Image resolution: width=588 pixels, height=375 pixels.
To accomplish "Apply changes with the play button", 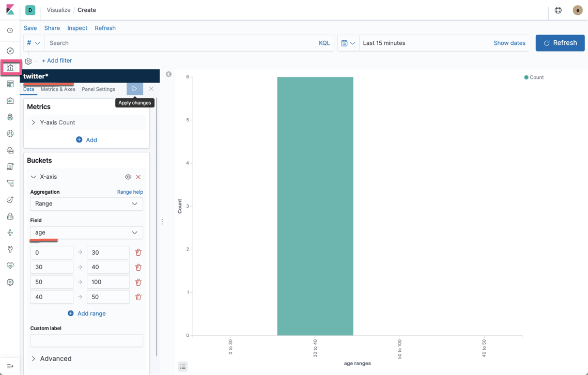I will tap(135, 89).
